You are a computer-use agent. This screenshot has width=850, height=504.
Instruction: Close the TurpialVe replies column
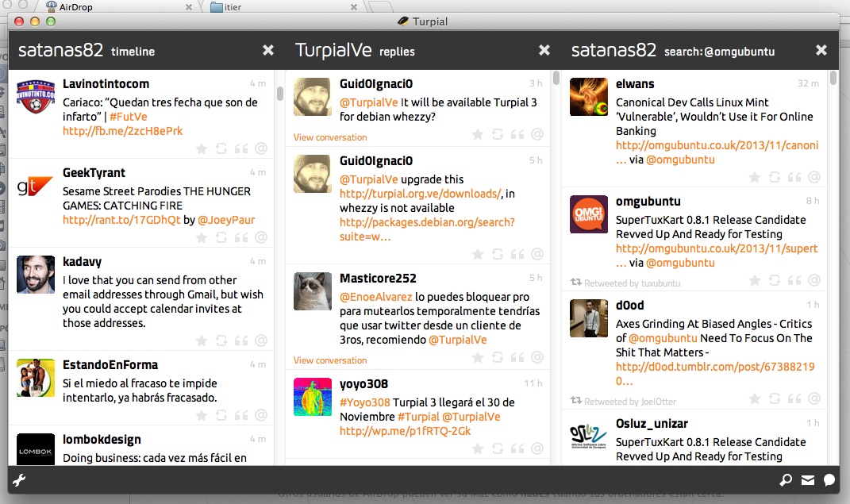(x=544, y=50)
